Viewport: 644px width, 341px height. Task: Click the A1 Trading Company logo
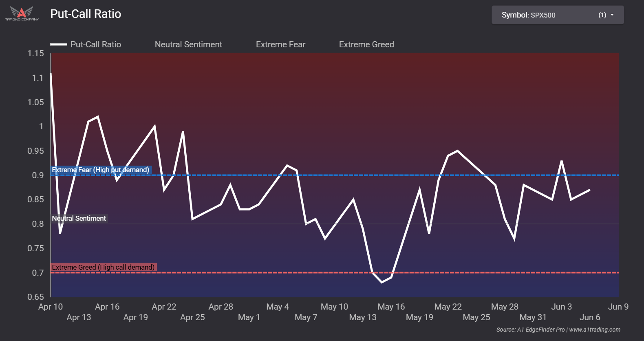point(22,13)
